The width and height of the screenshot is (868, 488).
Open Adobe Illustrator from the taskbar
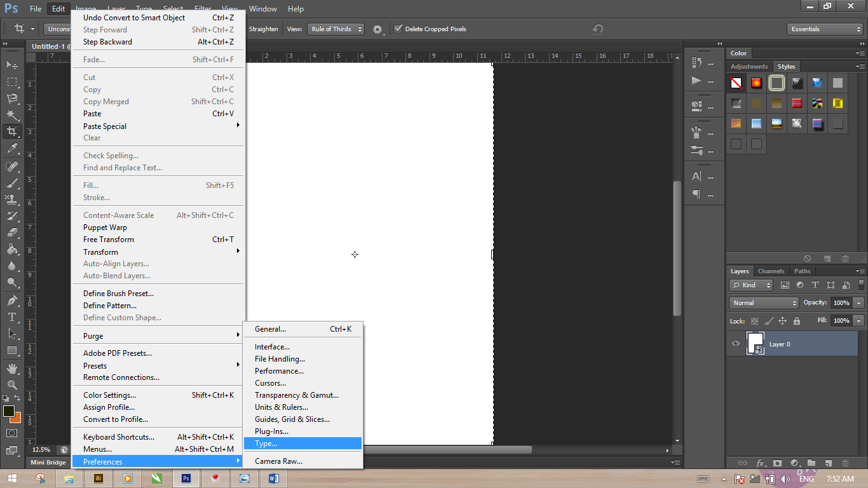[98, 478]
